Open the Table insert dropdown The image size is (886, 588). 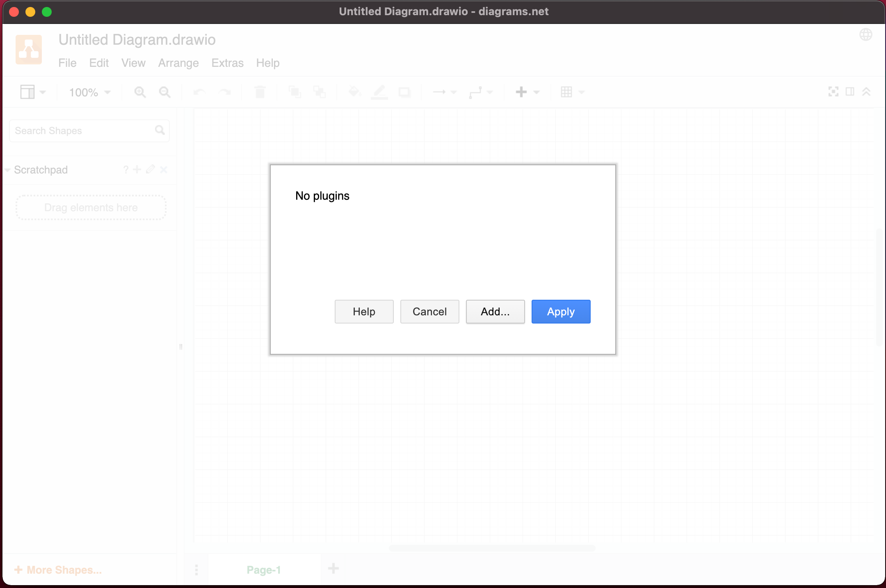tap(572, 92)
